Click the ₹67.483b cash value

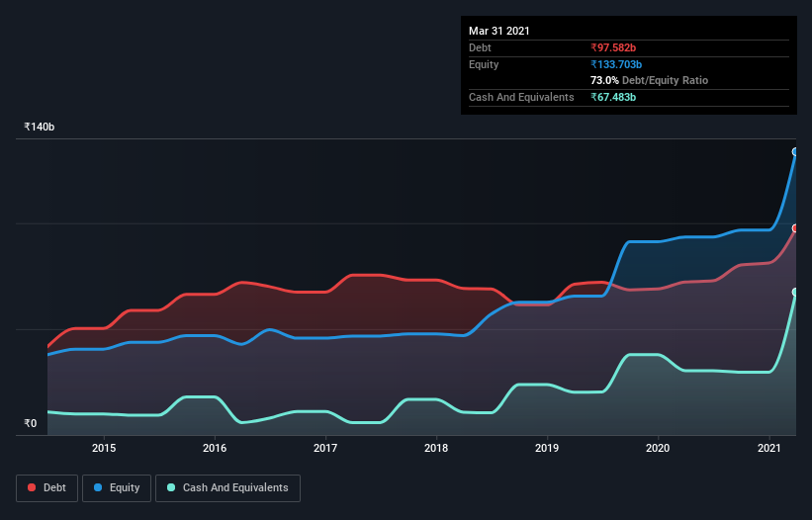[x=613, y=97]
